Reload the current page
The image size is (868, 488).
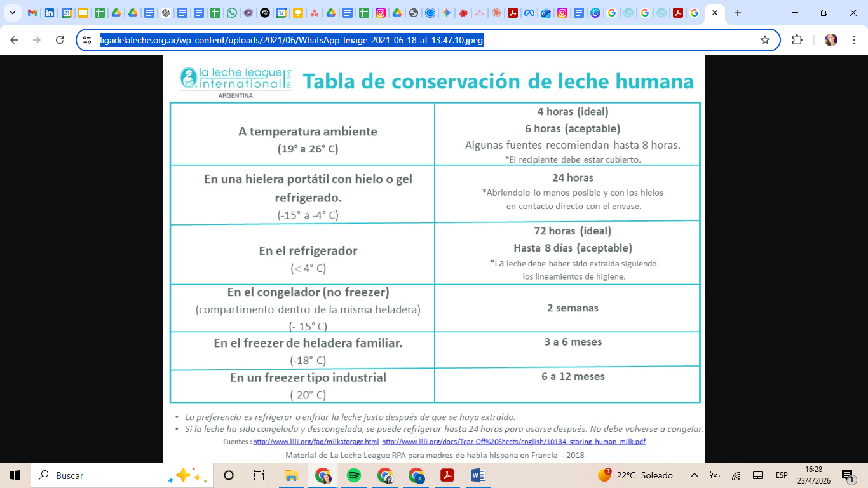(x=60, y=40)
